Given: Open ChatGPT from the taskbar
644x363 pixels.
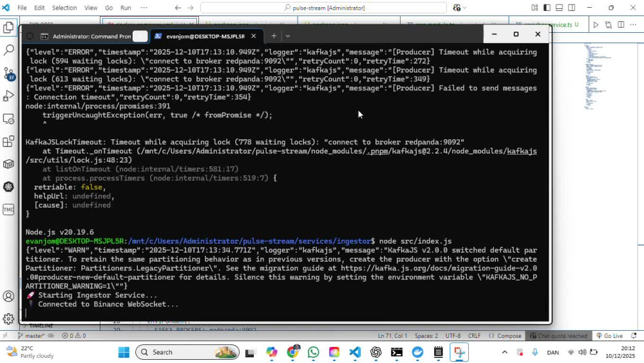Looking at the screenshot, I should [x=376, y=352].
